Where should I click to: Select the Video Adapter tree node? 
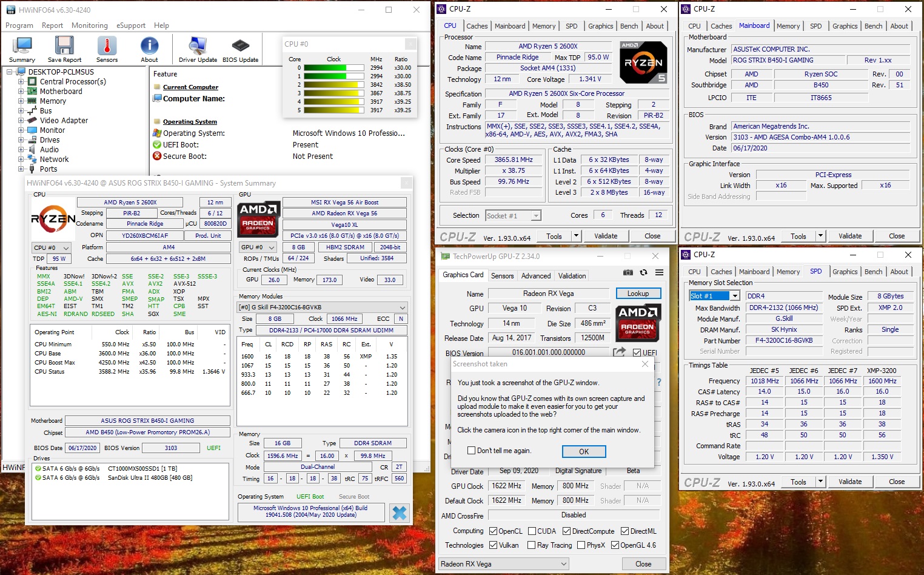point(64,120)
